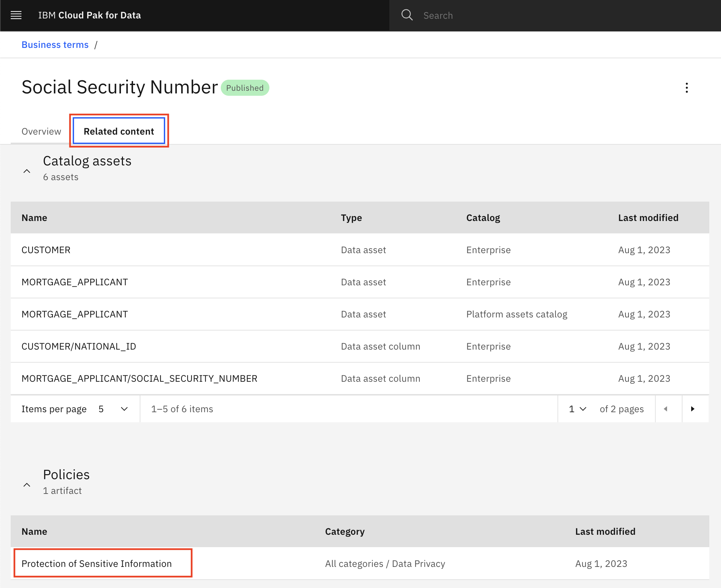Click the Policies Name column header
This screenshot has width=721, height=588.
click(35, 531)
